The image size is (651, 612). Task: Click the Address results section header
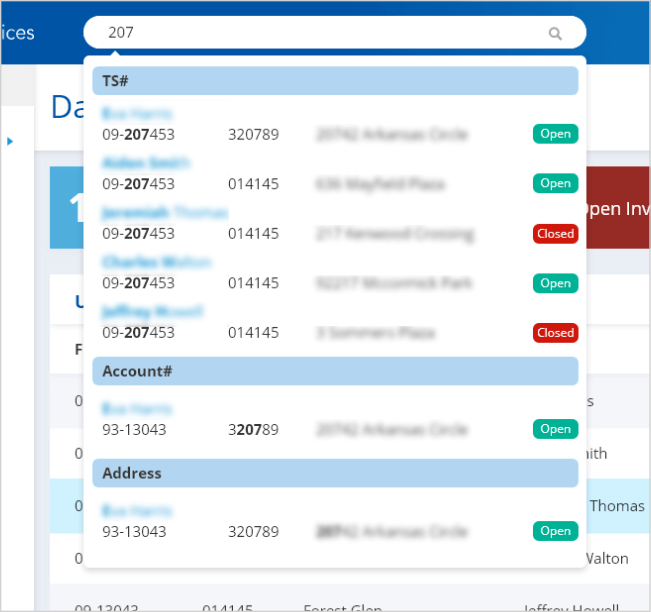(x=335, y=473)
